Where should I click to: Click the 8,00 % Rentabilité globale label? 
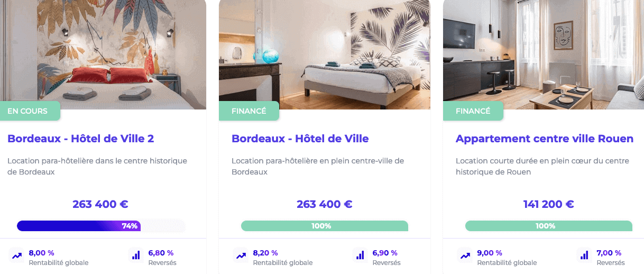(x=58, y=263)
